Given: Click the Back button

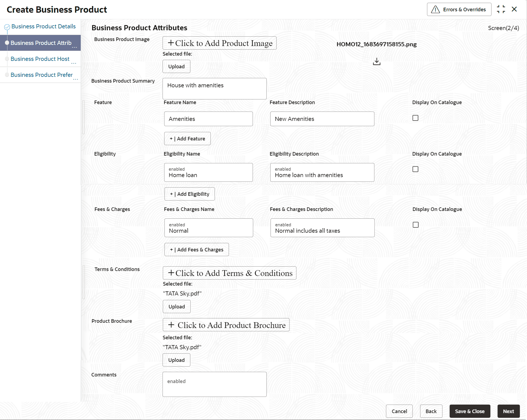Looking at the screenshot, I should 431,411.
